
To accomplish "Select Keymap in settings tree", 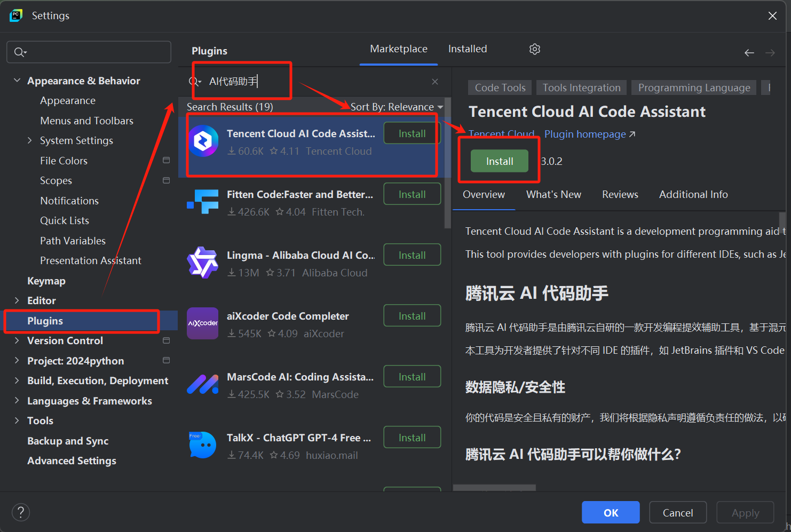I will pos(46,281).
